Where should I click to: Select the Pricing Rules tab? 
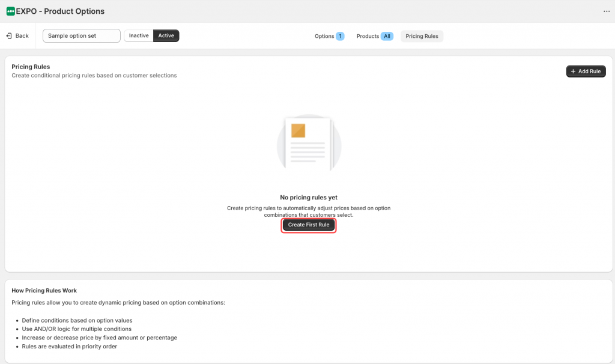[x=422, y=36]
